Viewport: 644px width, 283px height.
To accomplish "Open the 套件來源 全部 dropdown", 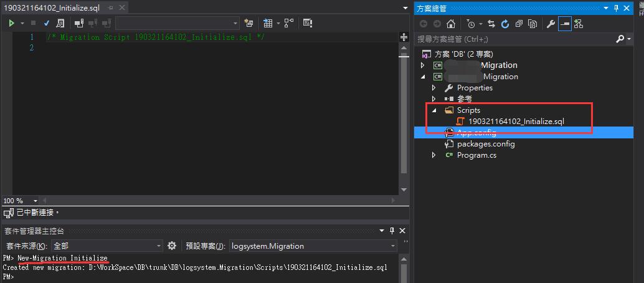I will [x=107, y=246].
